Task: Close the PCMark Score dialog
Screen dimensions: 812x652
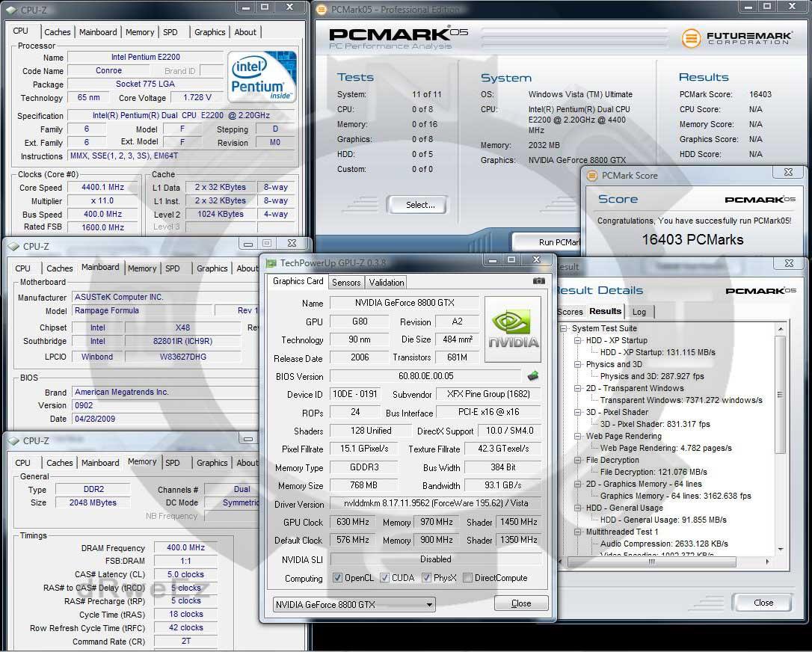Action: (x=788, y=172)
